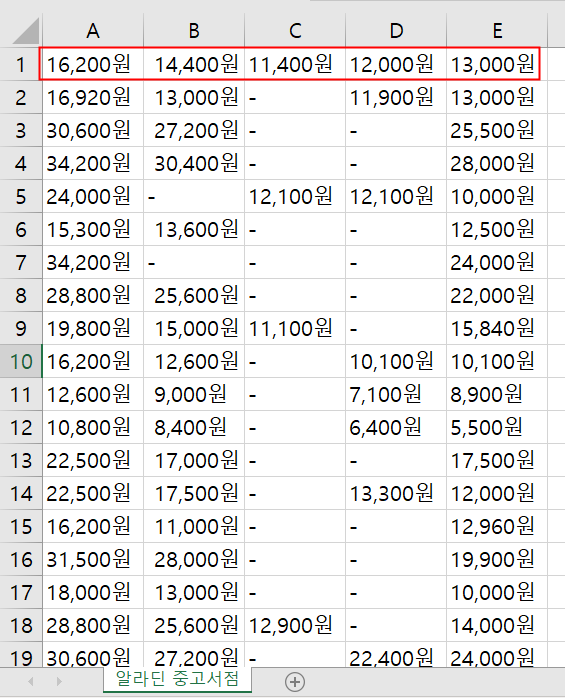This screenshot has height=698, width=565.
Task: Select cell D12 showing 6,400원
Action: pos(396,427)
